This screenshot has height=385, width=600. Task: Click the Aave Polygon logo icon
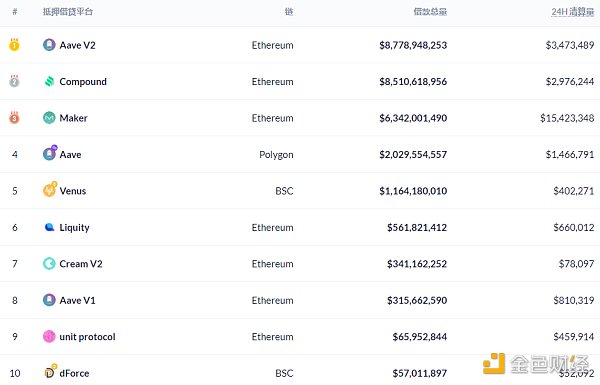click(x=50, y=153)
